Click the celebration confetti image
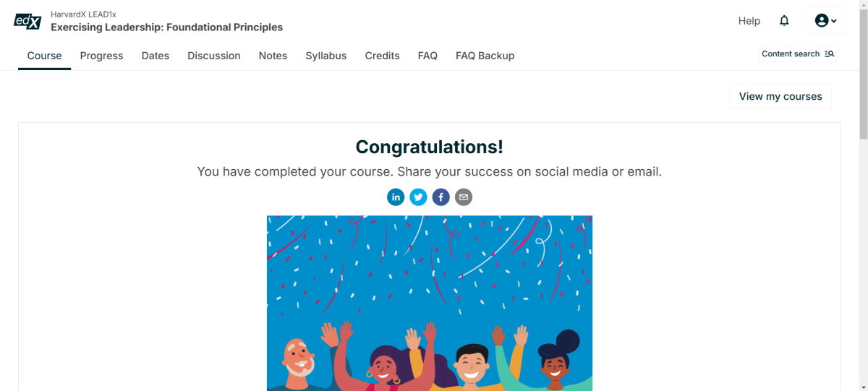Image resolution: width=868 pixels, height=391 pixels. pos(430,303)
